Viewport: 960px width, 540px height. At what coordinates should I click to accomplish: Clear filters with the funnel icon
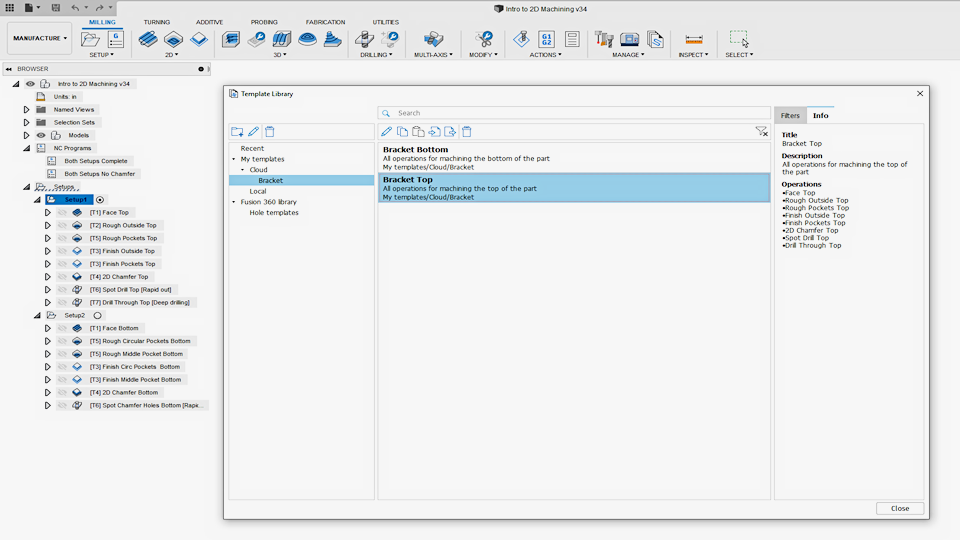coord(761,132)
